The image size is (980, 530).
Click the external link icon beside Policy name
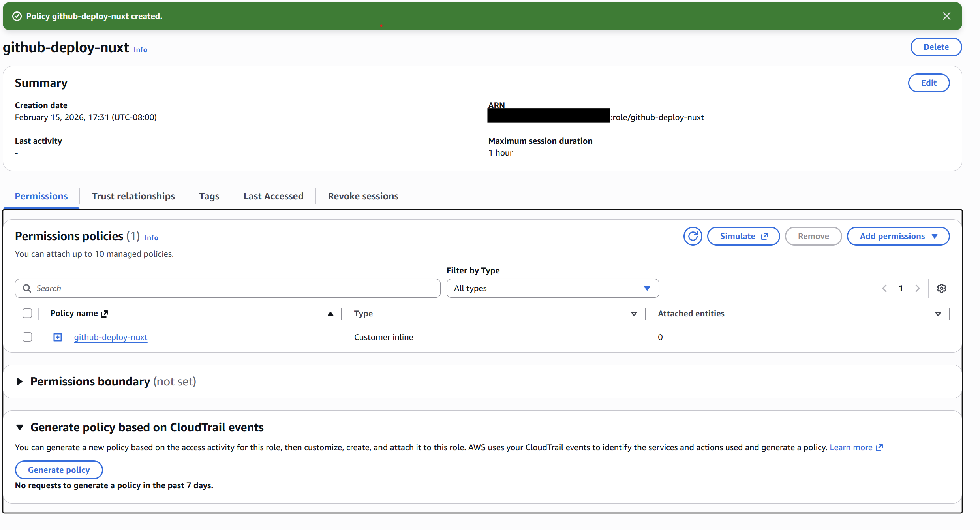(x=105, y=314)
